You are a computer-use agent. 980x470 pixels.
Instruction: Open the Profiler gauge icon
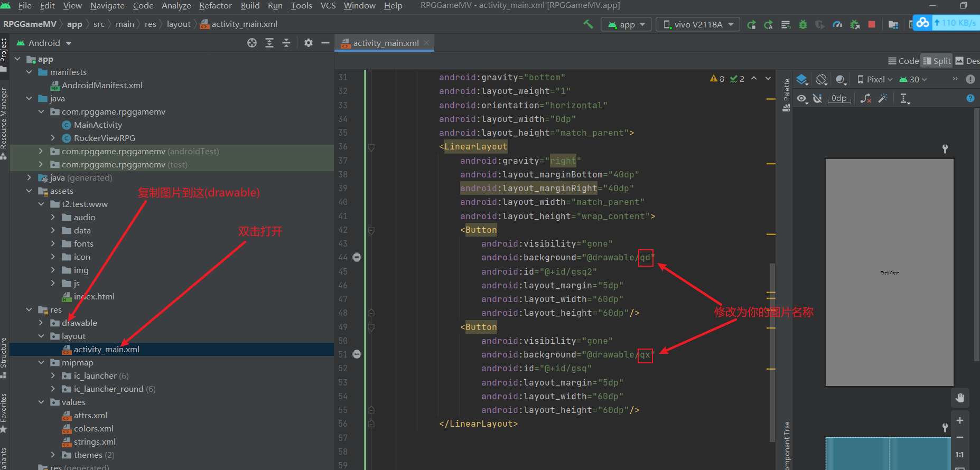(837, 24)
